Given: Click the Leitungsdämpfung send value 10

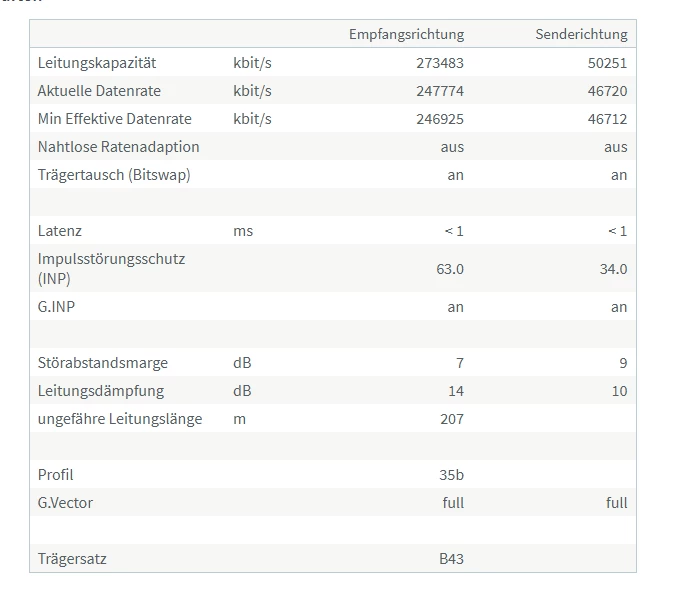Looking at the screenshot, I should pyautogui.click(x=619, y=391).
